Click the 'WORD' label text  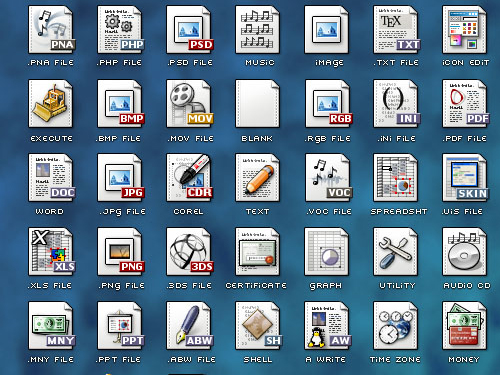pos(49,211)
